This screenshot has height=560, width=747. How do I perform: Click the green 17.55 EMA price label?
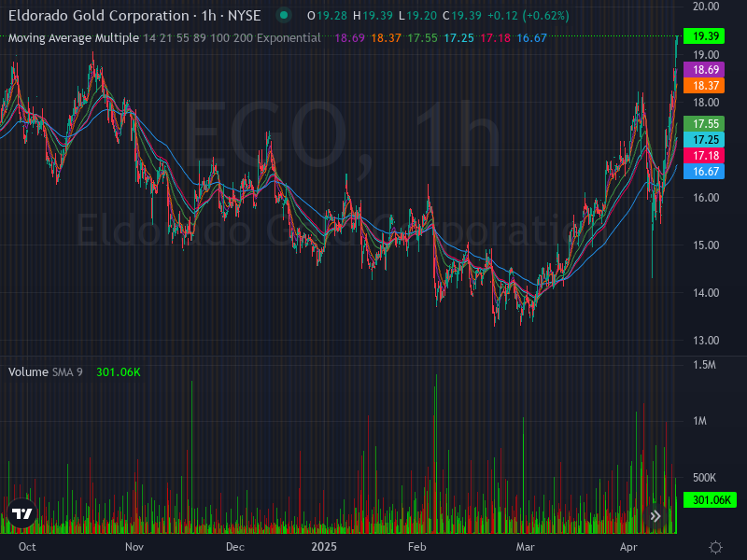(704, 124)
